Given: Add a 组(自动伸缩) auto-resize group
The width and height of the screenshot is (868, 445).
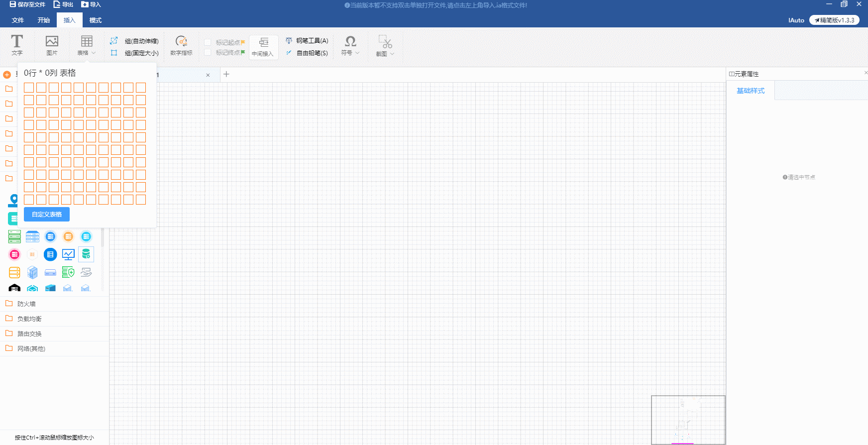Looking at the screenshot, I should pyautogui.click(x=135, y=41).
